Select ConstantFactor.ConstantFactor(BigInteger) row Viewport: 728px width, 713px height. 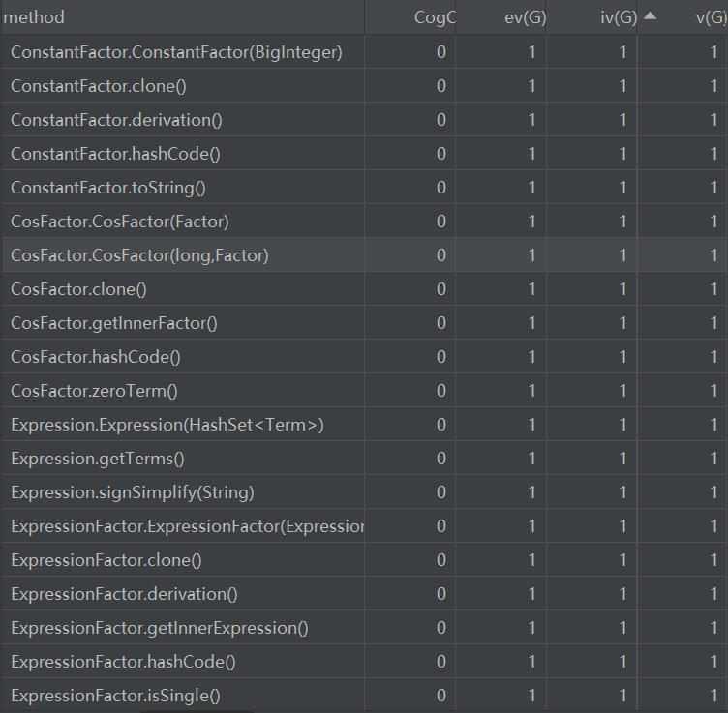coord(176,52)
